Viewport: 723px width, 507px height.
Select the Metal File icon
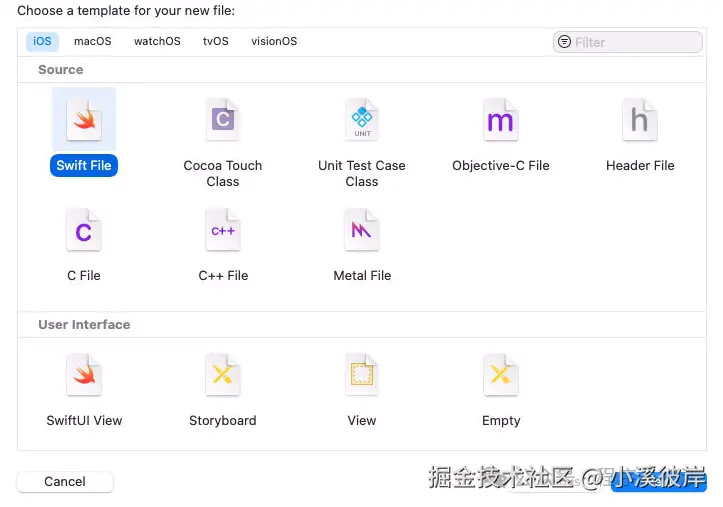[362, 230]
